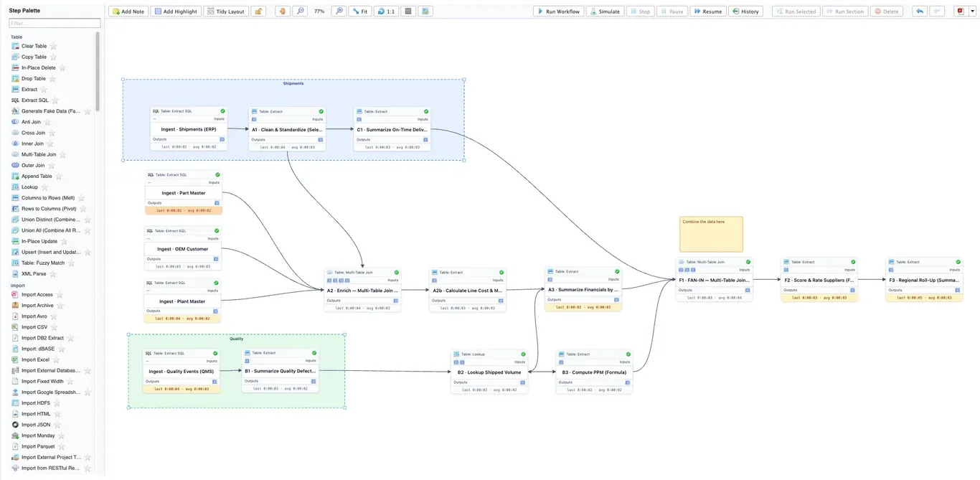The width and height of the screenshot is (980, 480).
Task: Choose the Inner Join step icon
Action: pyautogui.click(x=15, y=143)
